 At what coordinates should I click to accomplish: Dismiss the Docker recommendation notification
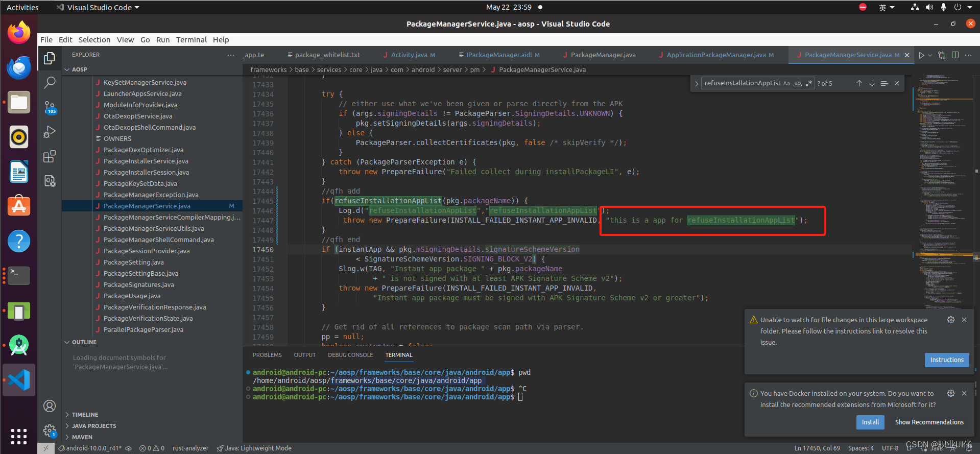(964, 393)
